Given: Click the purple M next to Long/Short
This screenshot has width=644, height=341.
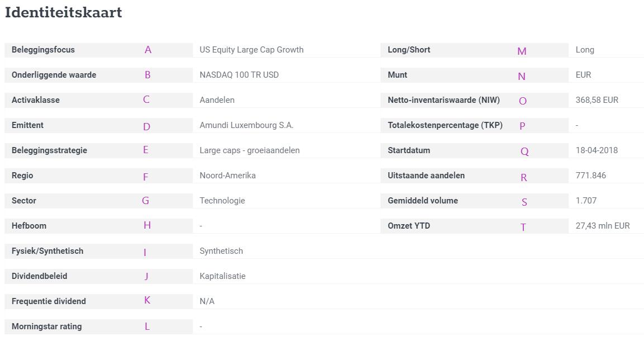Looking at the screenshot, I should 522,51.
